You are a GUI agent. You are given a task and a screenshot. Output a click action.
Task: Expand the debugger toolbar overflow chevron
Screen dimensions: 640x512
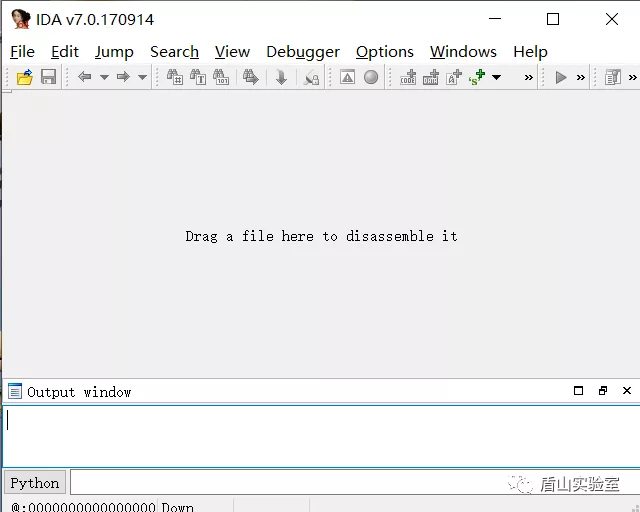(581, 77)
